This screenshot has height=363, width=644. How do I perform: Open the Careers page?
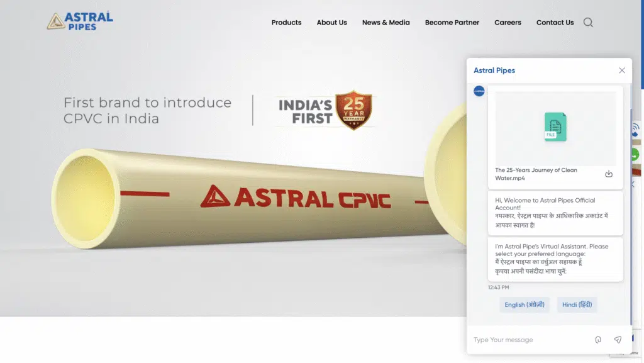[508, 23]
